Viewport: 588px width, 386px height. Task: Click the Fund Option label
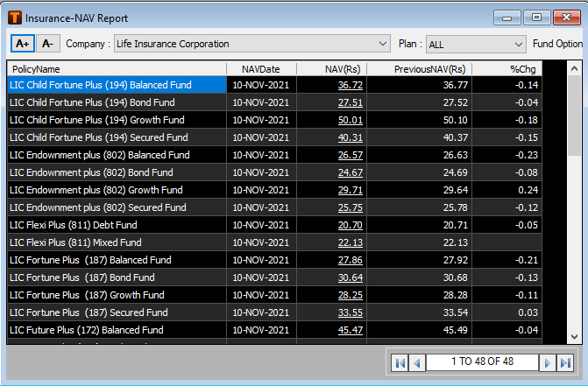pyautogui.click(x=557, y=44)
